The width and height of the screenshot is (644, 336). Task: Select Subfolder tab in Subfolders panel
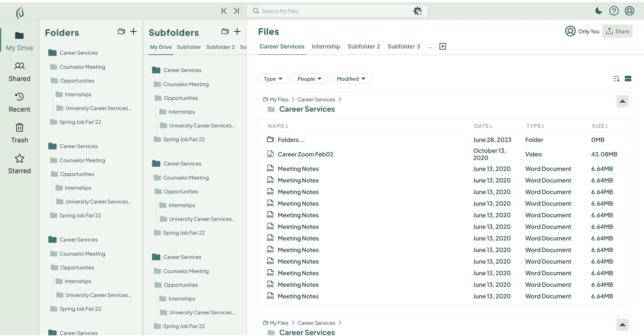189,47
